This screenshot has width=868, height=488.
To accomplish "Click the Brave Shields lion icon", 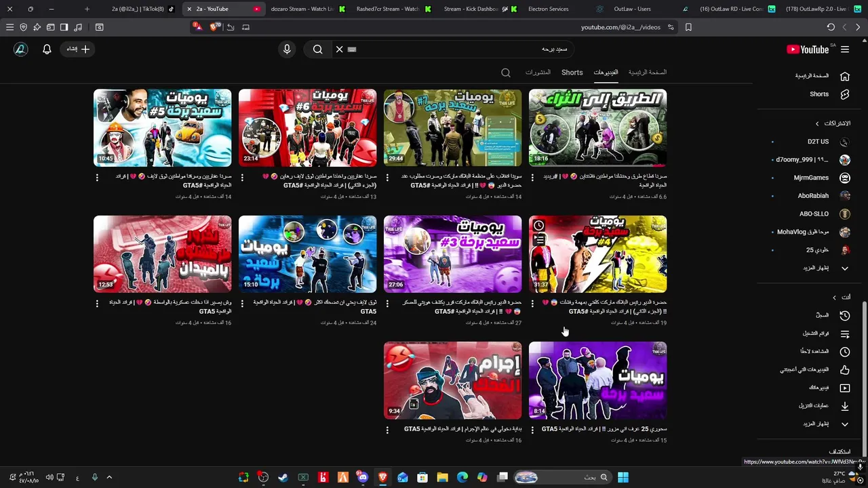I will [214, 27].
